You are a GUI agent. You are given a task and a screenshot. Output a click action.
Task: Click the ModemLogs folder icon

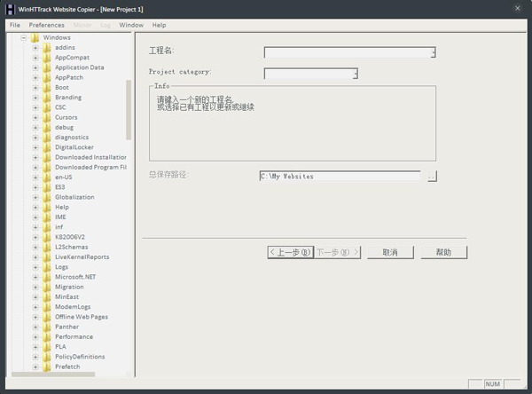[x=47, y=307]
